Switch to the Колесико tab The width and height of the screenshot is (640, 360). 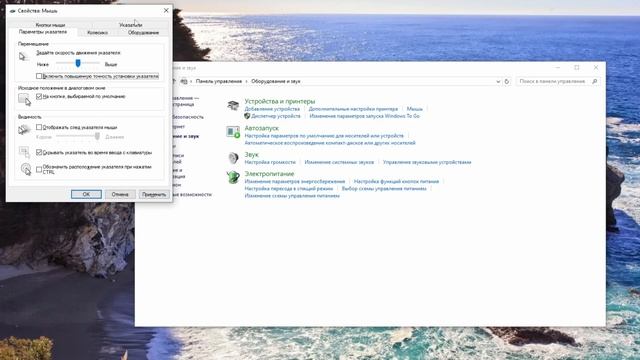point(98,33)
